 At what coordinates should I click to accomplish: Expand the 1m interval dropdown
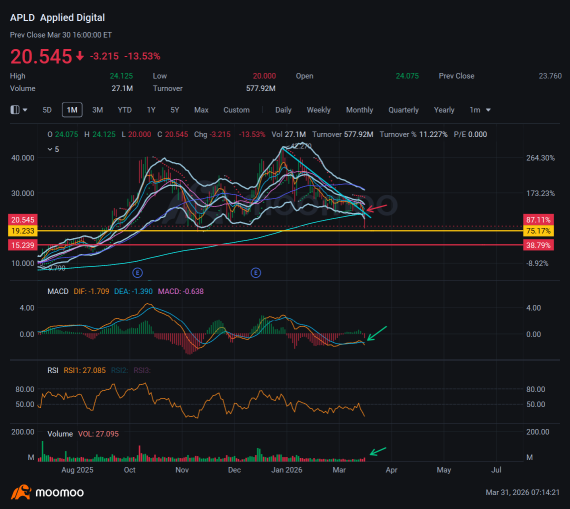(x=480, y=110)
